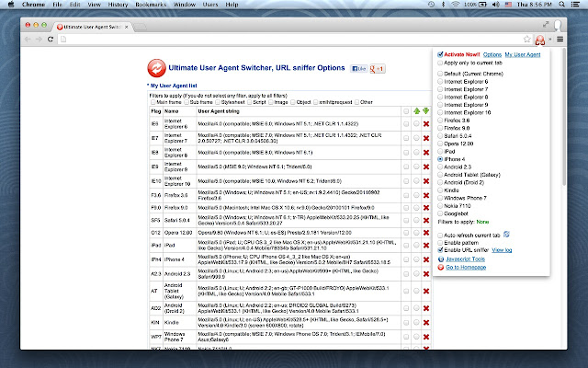The image size is (588, 368).
Task: Delete the Internet Explorer 6 row
Action: click(x=426, y=124)
